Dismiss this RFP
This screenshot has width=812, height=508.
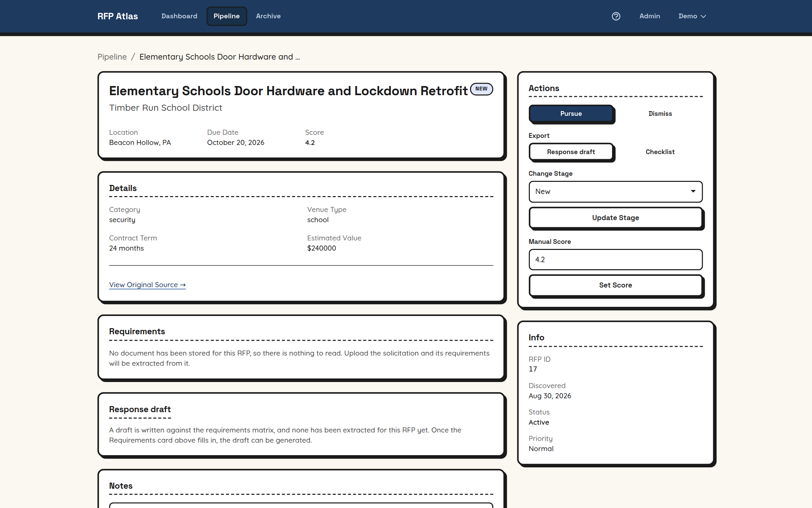coord(660,114)
